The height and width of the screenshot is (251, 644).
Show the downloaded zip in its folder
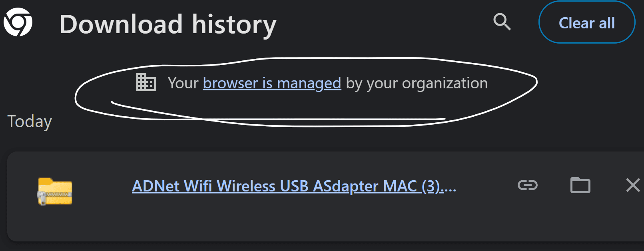[x=580, y=185]
